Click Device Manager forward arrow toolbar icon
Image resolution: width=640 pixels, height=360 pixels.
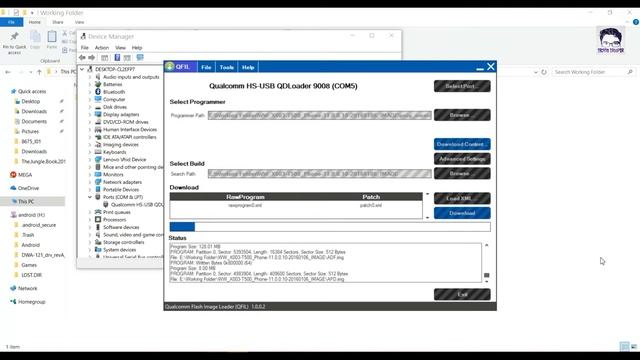coord(91,58)
